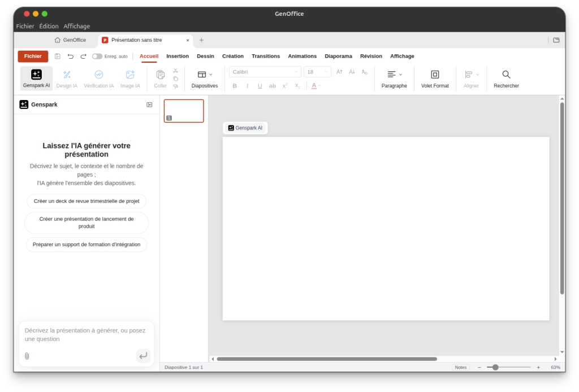This screenshot has height=392, width=579.
Task: Select slide 1 thumbnail
Action: [x=184, y=111]
